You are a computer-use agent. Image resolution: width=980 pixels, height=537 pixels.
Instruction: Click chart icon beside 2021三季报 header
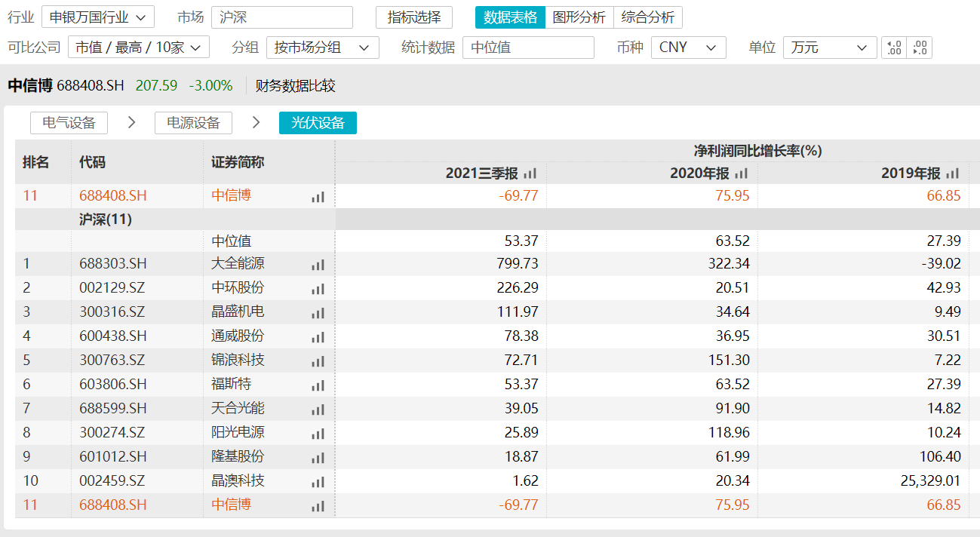[530, 174]
